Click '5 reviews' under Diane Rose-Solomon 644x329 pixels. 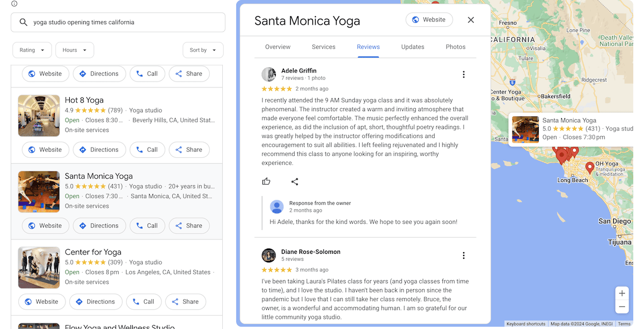point(292,259)
